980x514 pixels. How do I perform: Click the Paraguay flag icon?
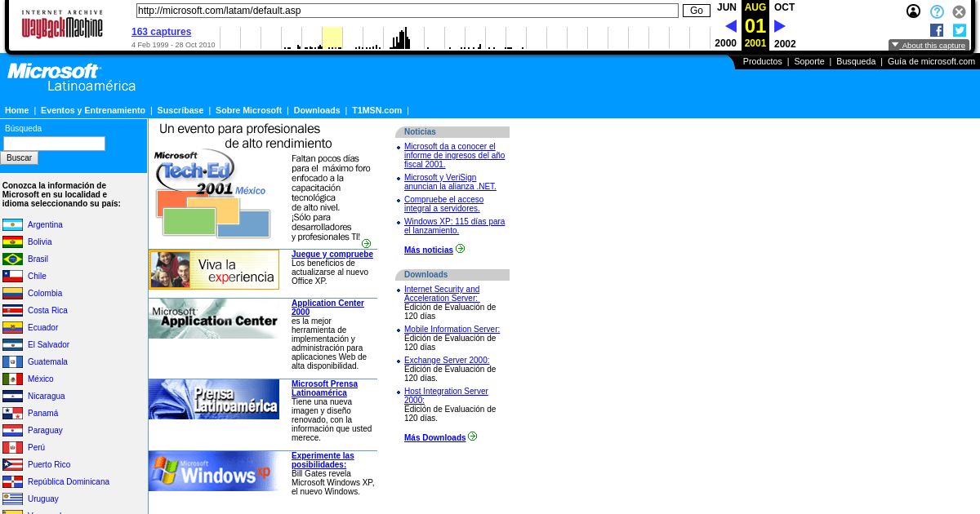coord(12,430)
